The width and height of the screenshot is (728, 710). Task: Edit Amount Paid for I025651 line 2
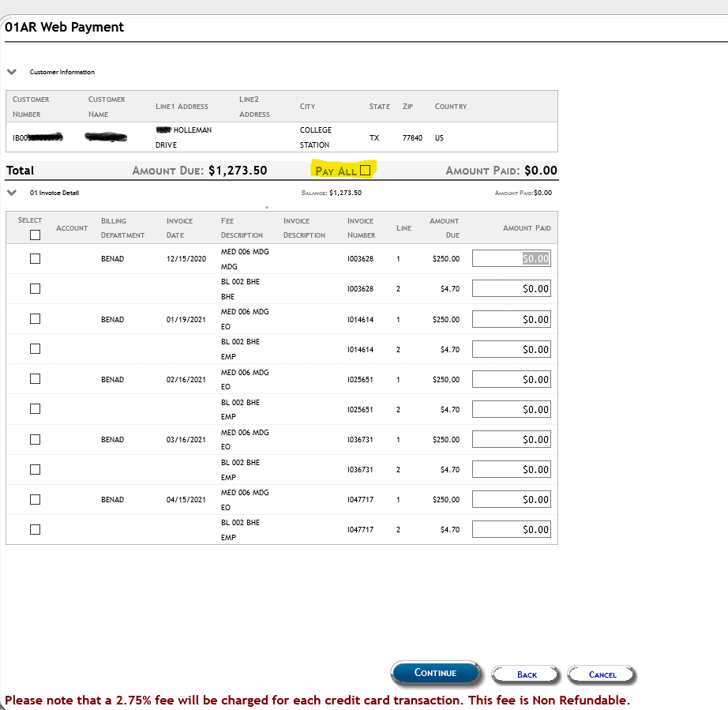[x=511, y=409]
